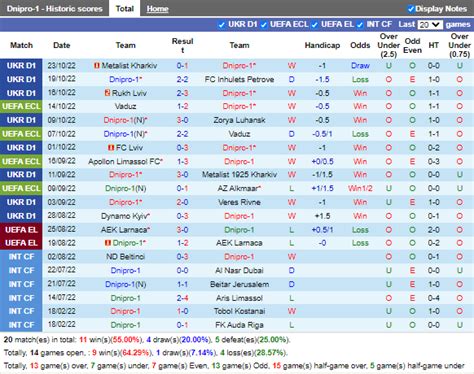Viewport: 474px width, 374px height.
Task: Toggle the INT CF filter checkbox
Action: click(360, 25)
